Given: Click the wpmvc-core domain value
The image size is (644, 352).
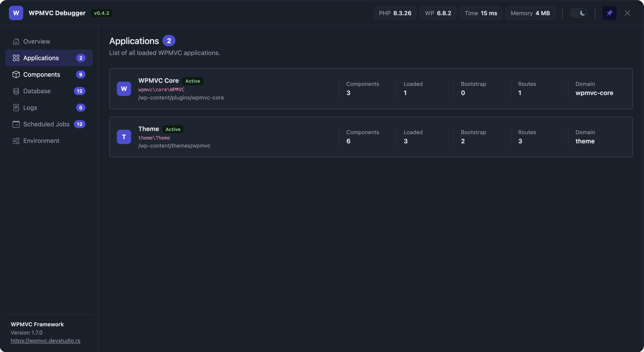Looking at the screenshot, I should tap(594, 93).
